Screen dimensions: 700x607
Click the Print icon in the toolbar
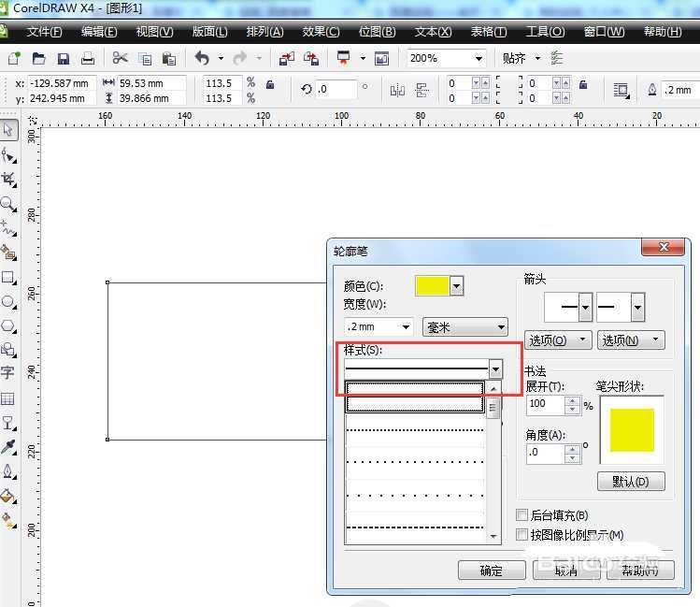87,58
